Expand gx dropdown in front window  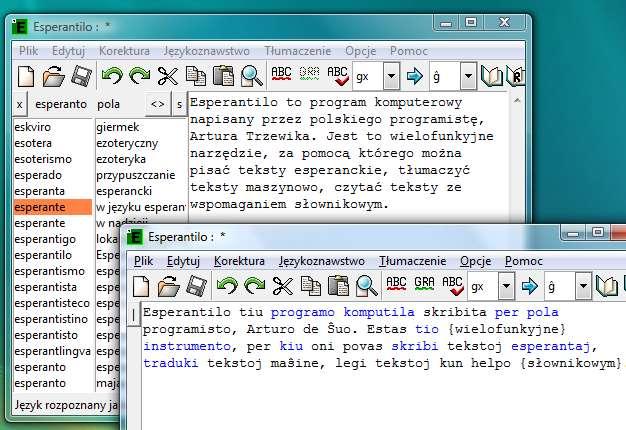pyautogui.click(x=506, y=286)
